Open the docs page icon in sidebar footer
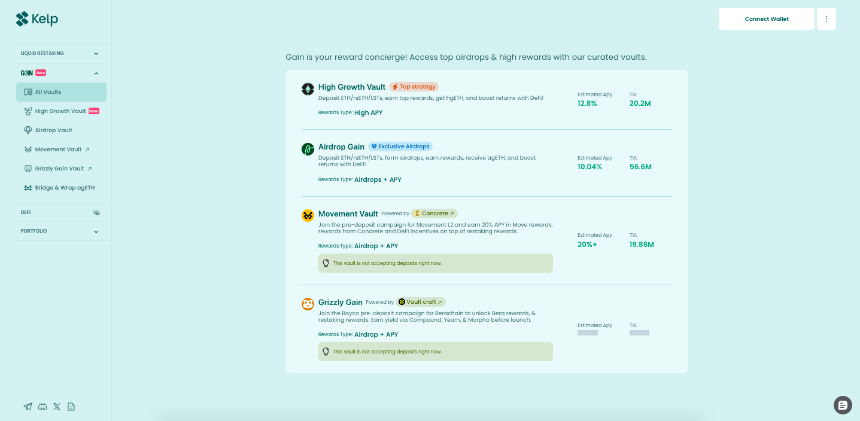Screen dimensions: 860x421 (71, 407)
